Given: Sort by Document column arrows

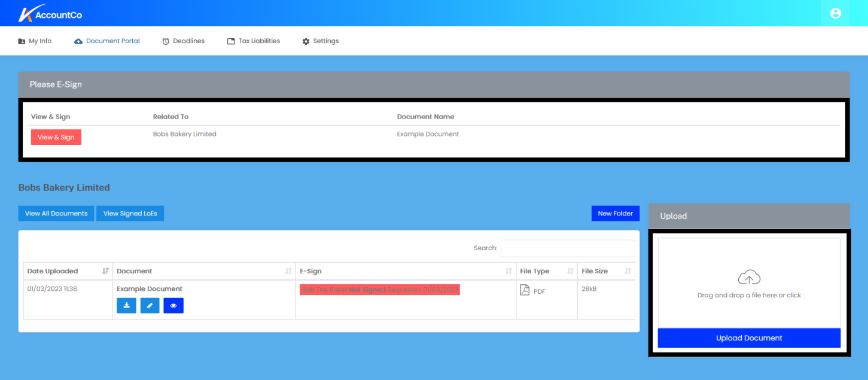Looking at the screenshot, I should click(x=289, y=271).
